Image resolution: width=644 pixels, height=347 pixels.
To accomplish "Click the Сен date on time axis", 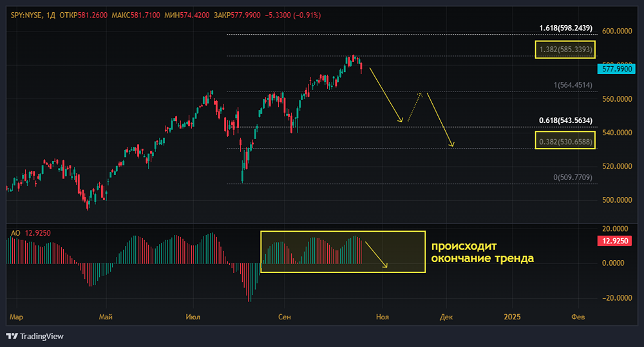I will pyautogui.click(x=284, y=317).
